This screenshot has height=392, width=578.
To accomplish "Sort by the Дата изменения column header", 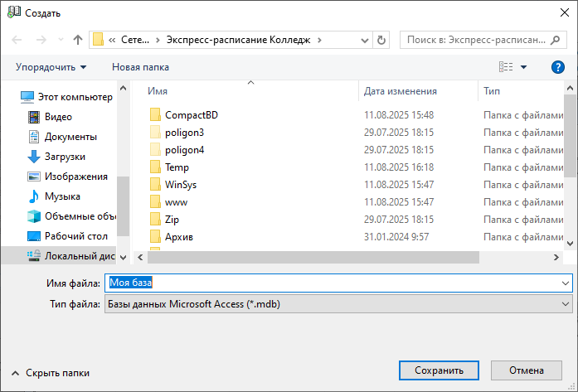I will pos(401,90).
